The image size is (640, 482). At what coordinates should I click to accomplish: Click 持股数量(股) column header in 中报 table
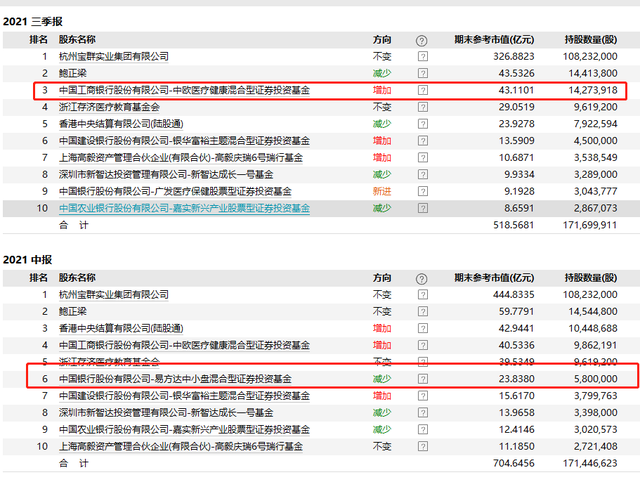(591, 278)
